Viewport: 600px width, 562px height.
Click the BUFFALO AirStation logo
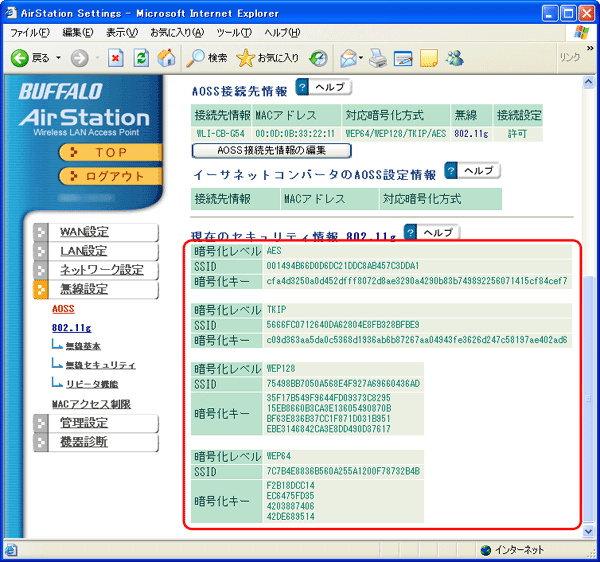[x=84, y=109]
